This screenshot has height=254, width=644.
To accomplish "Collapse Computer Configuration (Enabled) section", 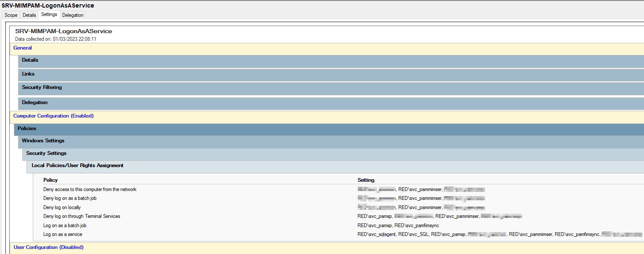I will click(x=53, y=116).
